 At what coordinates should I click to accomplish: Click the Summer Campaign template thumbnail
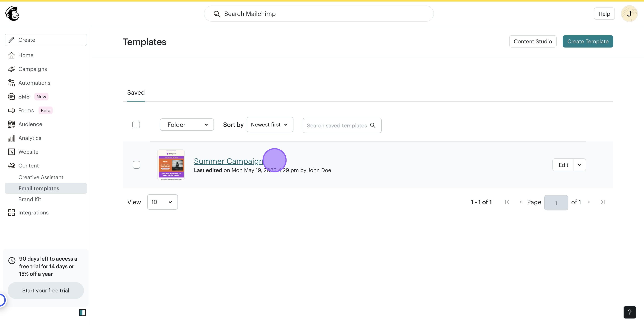(x=171, y=165)
